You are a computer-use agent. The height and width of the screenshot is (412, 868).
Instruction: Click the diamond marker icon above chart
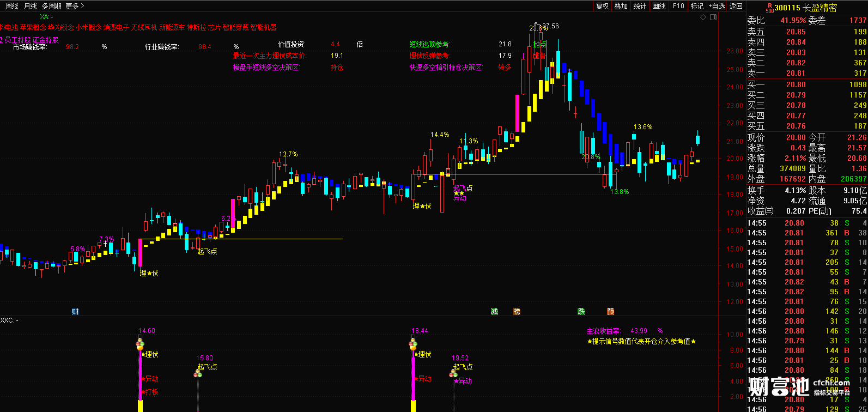[x=703, y=18]
